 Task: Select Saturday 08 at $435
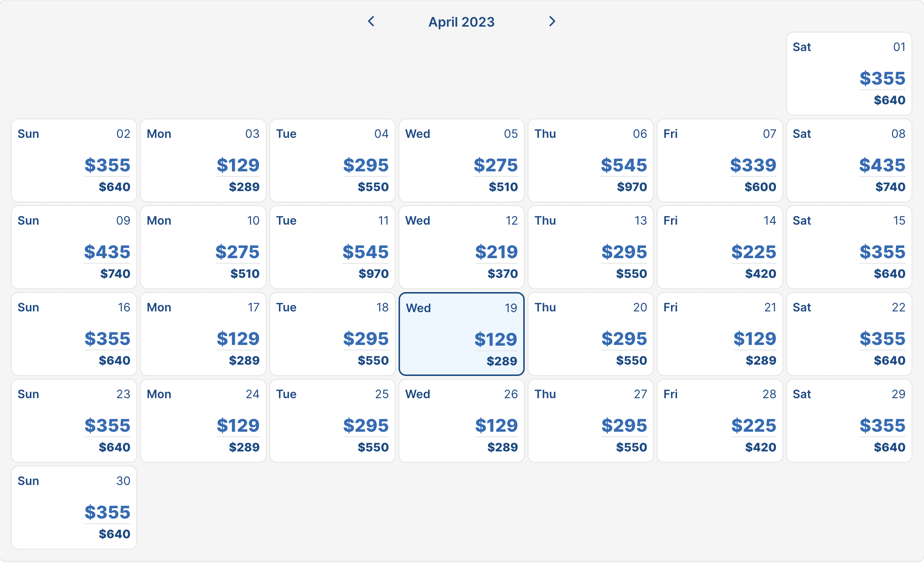pos(849,160)
